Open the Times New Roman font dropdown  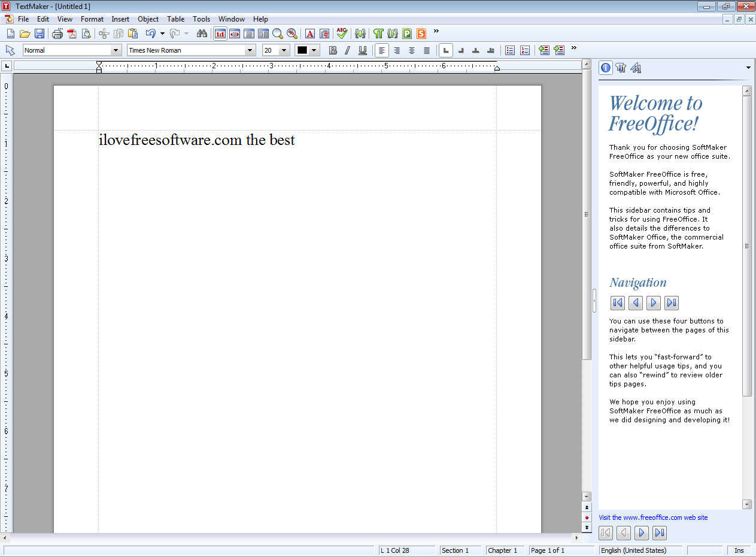point(250,50)
